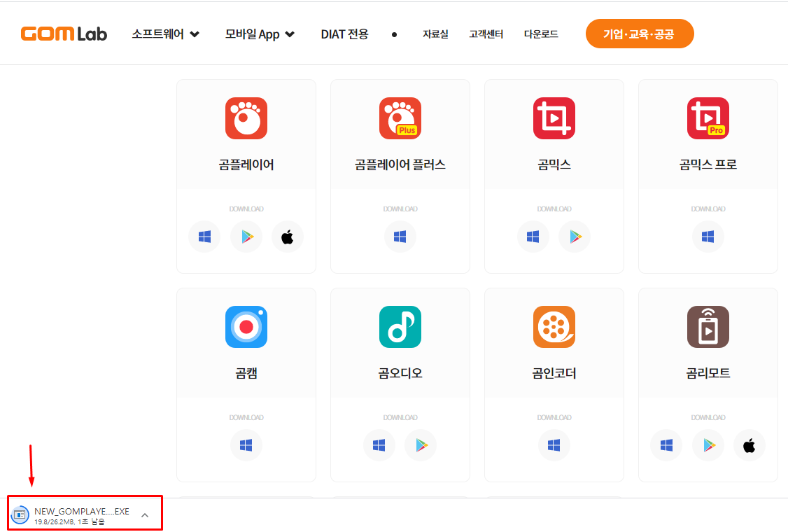788x532 pixels.
Task: Go to the 자료실 page
Action: (x=435, y=34)
